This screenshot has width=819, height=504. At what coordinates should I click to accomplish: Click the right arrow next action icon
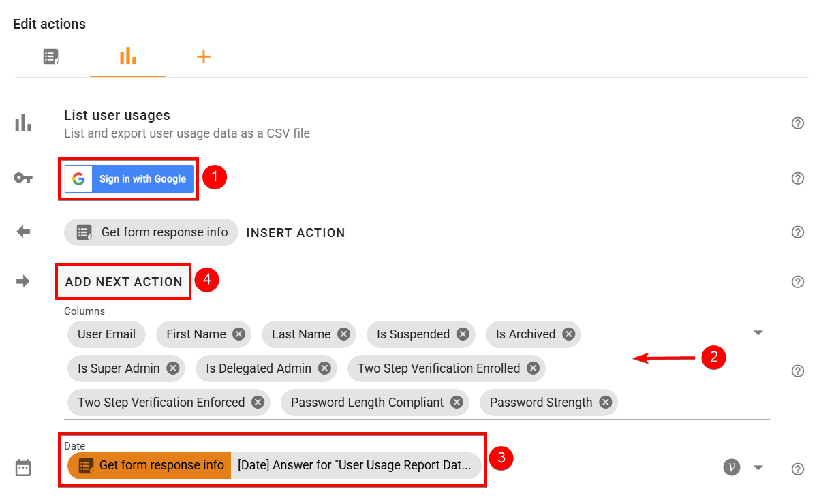pyautogui.click(x=22, y=281)
